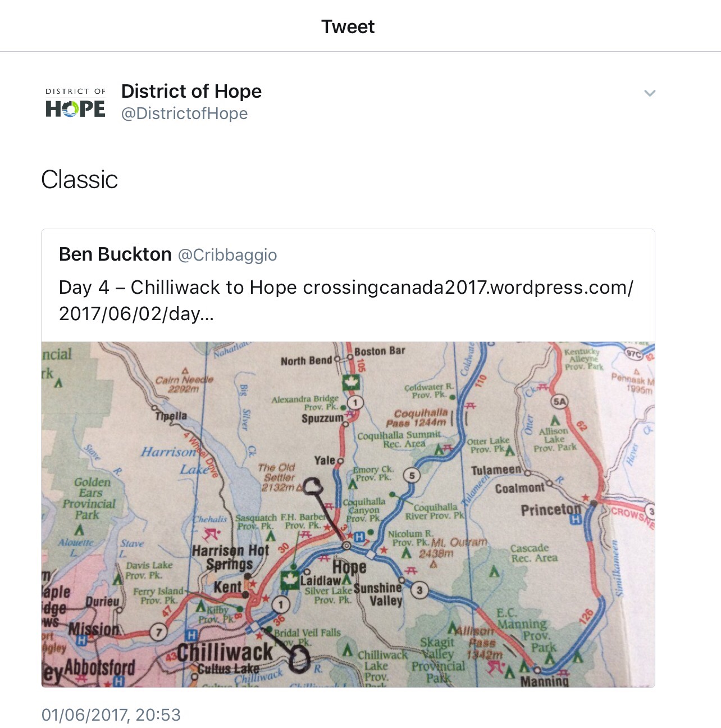Click the hand-drawn circle near Chilliwack on map
721x728 pixels.
coord(300,658)
